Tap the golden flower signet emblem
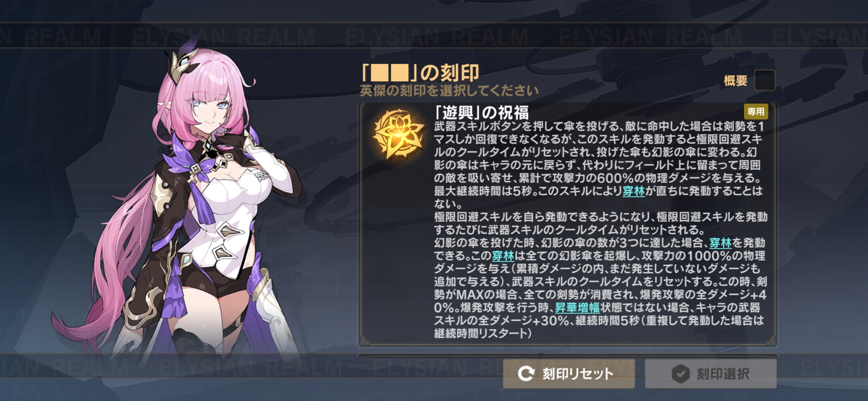The width and height of the screenshot is (868, 401). [399, 133]
